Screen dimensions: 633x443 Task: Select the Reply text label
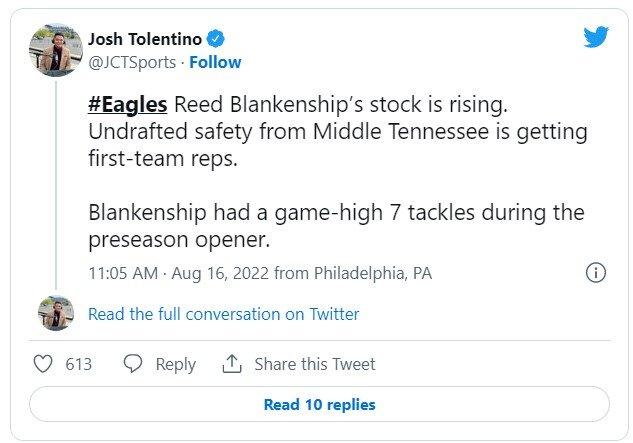[175, 364]
